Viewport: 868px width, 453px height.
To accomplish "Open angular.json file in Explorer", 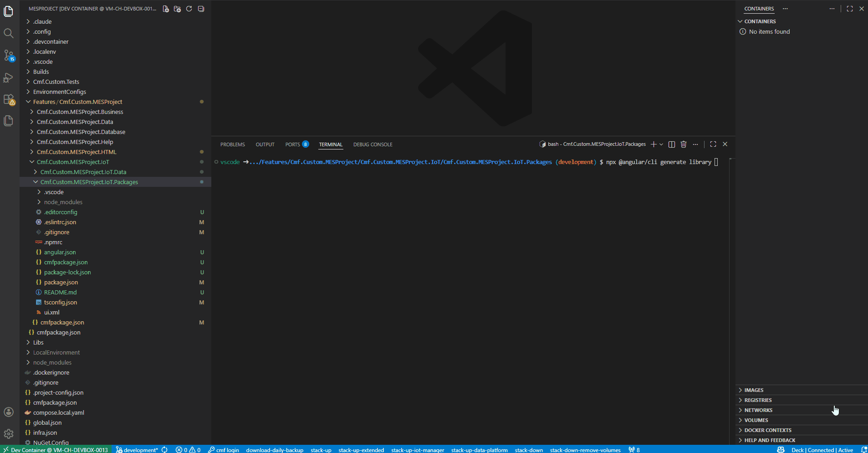I will click(60, 252).
